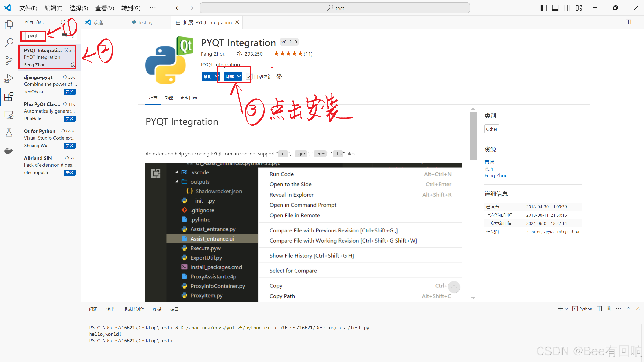The image size is (644, 362).
Task: Open the new terminal launch profile dropdown
Action: coord(567,309)
